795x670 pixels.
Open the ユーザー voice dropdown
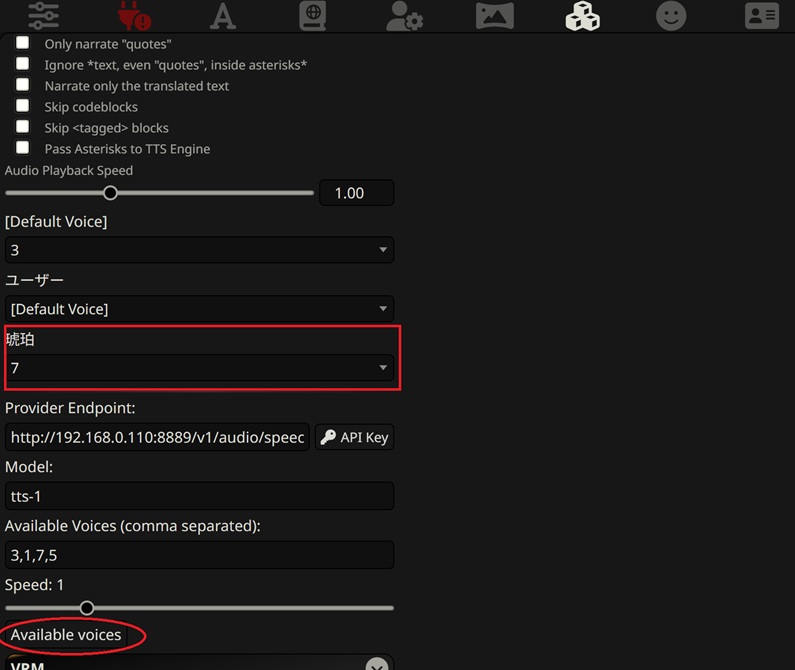[199, 308]
